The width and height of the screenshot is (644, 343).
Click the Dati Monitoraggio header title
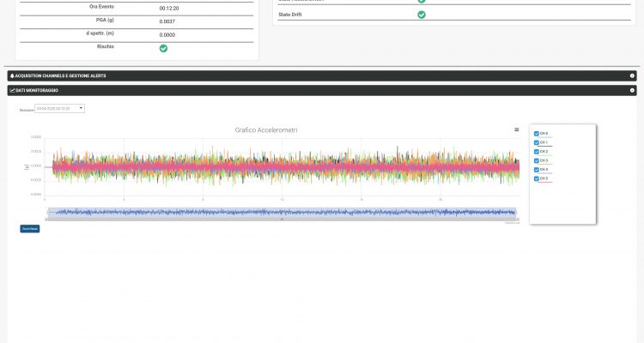click(x=37, y=90)
